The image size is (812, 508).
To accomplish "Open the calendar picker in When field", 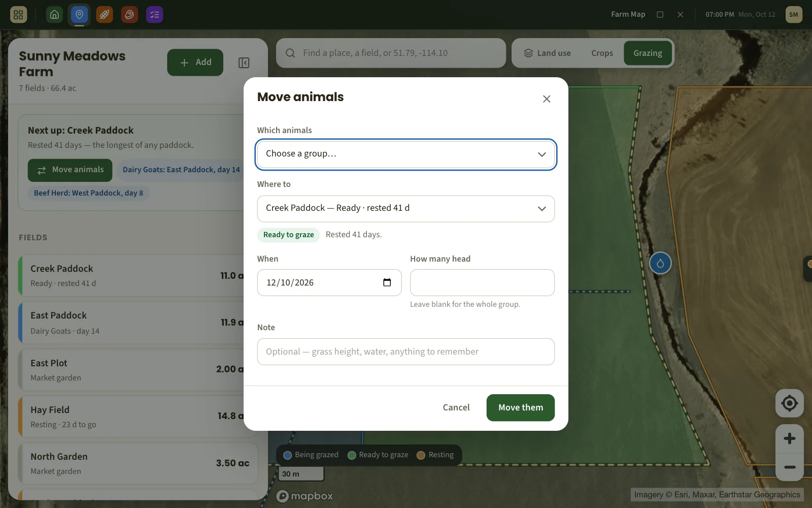I will point(387,282).
